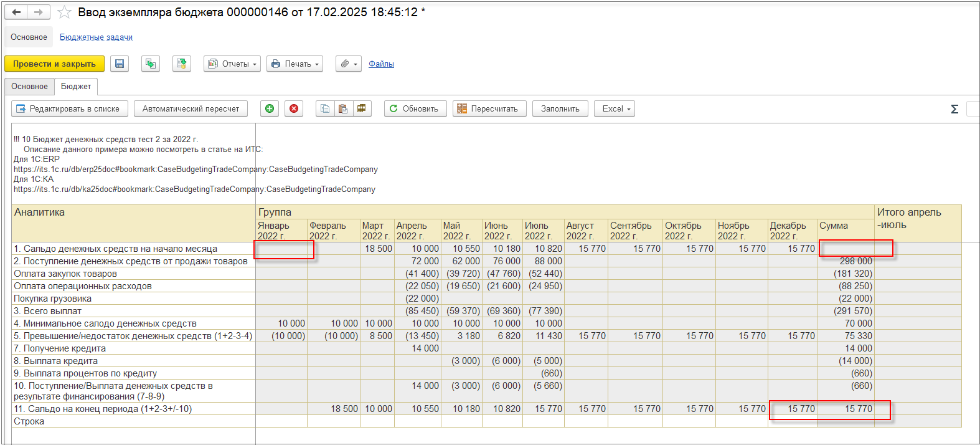Click the sum sigma icon

[954, 109]
